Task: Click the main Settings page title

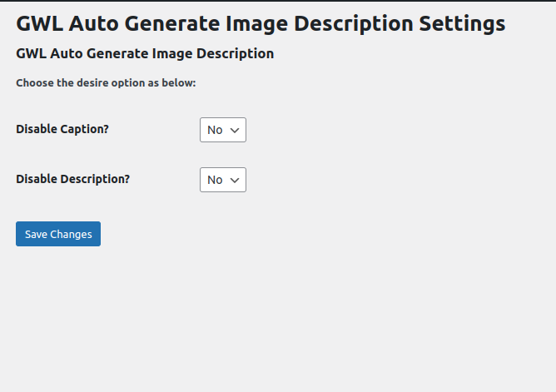Action: click(261, 23)
